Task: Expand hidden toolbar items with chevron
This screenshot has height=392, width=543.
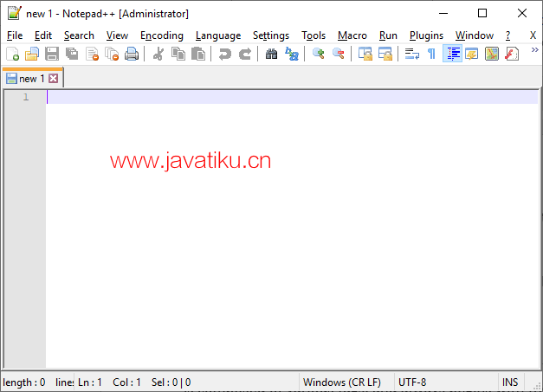Action: pos(533,52)
